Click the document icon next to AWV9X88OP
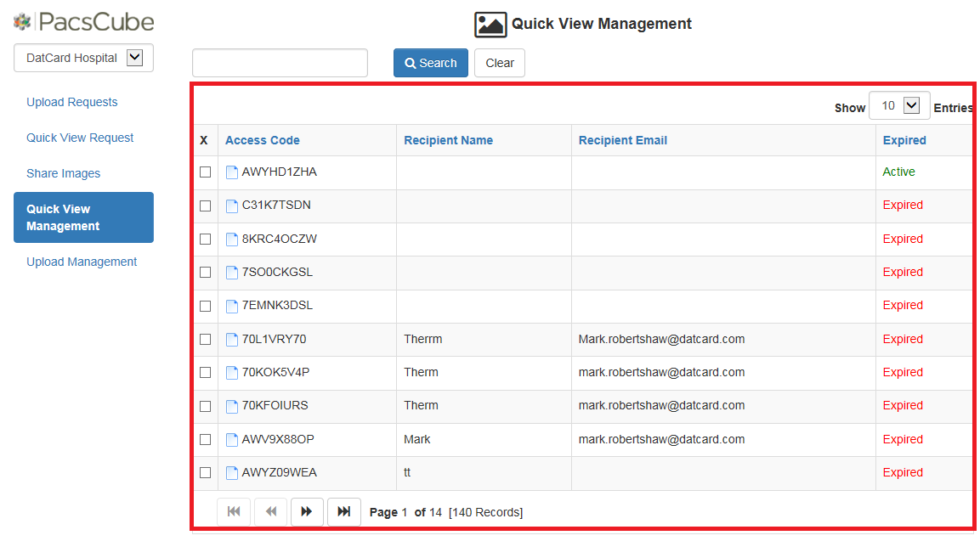Image resolution: width=980 pixels, height=558 pixels. point(232,439)
